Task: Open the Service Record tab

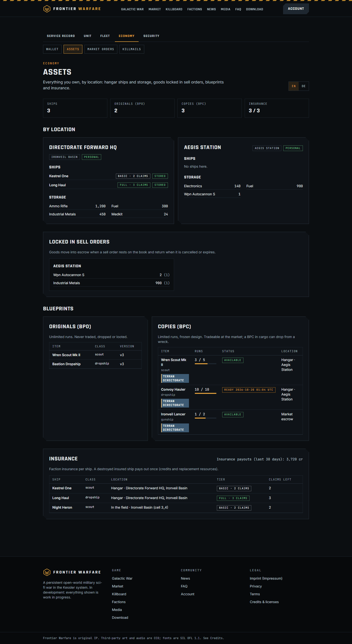Action: pos(61,36)
